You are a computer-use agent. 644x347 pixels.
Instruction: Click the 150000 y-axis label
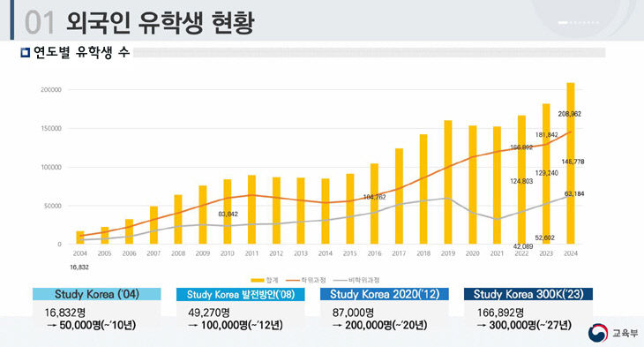coord(51,128)
